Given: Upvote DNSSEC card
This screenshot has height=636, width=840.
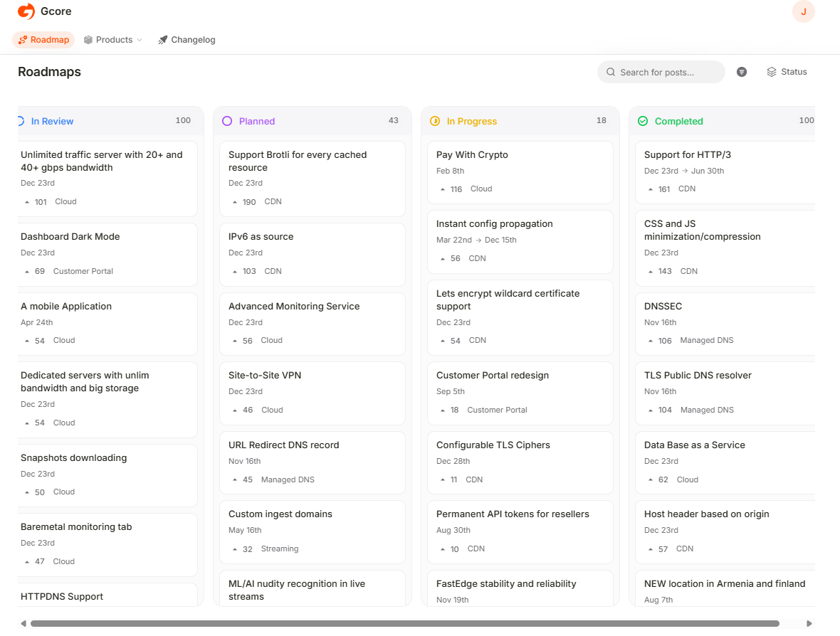Looking at the screenshot, I should click(659, 341).
